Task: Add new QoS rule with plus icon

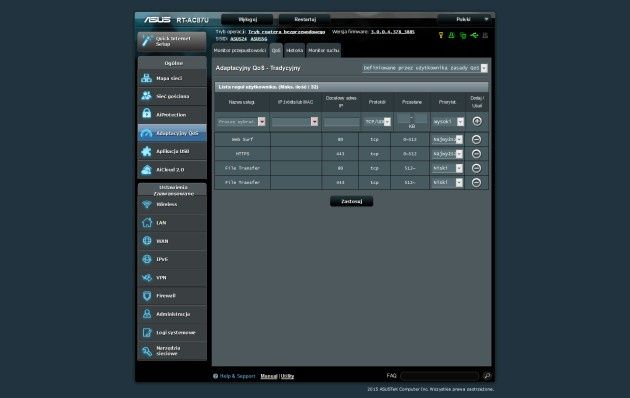Action: (x=477, y=121)
